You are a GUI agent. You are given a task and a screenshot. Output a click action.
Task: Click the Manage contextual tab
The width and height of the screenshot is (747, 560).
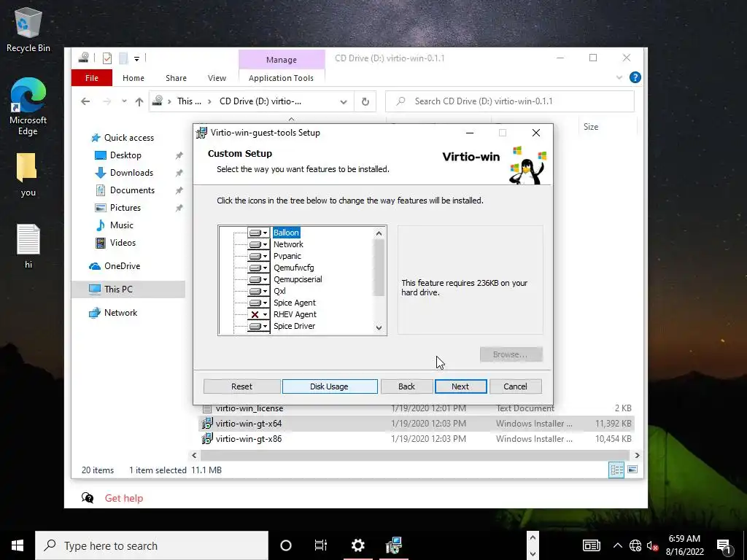[282, 60]
